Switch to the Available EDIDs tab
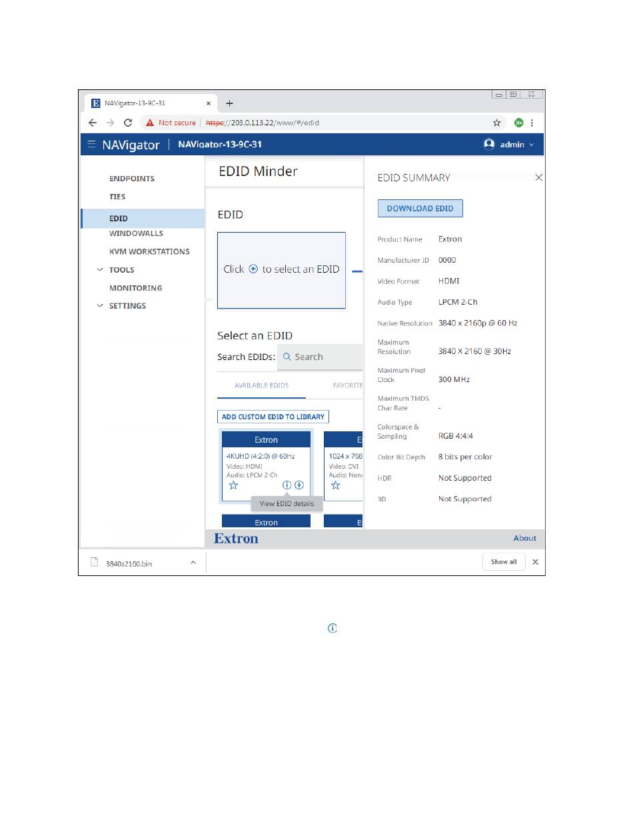Screen dimensions: 633x840 point(261,385)
